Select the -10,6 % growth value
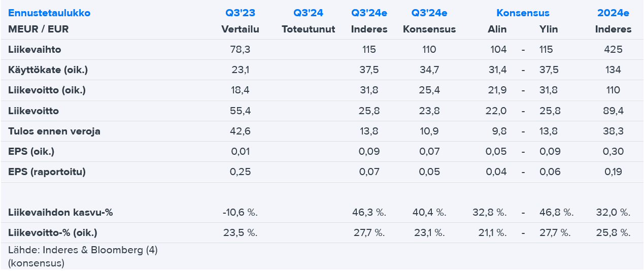 [240, 213]
